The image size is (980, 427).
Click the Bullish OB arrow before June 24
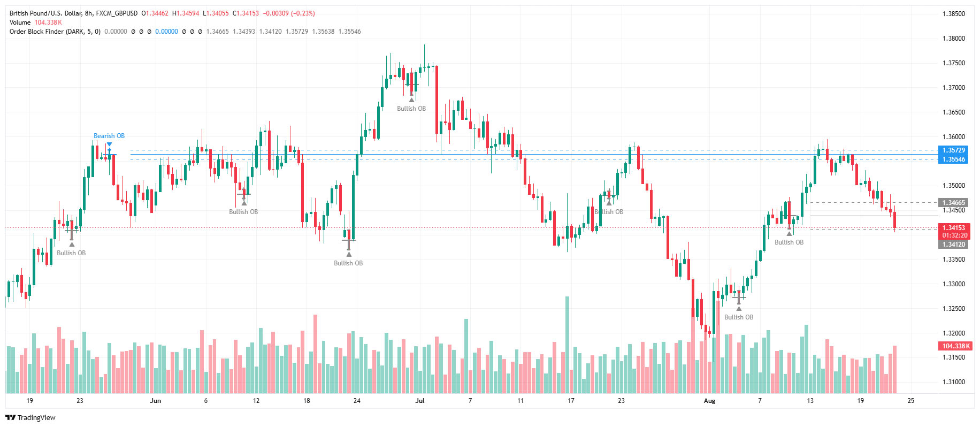[x=349, y=254]
